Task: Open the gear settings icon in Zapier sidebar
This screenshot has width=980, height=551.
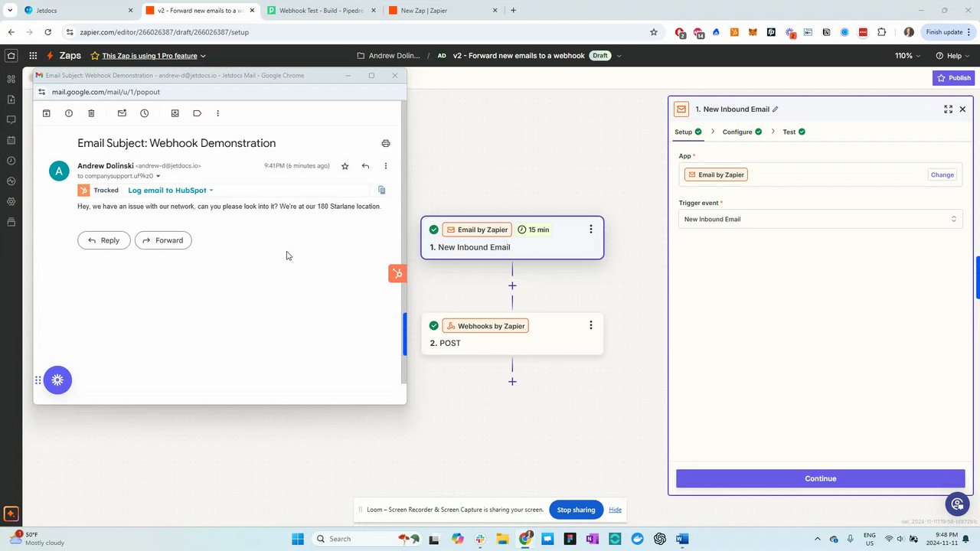Action: tap(11, 202)
